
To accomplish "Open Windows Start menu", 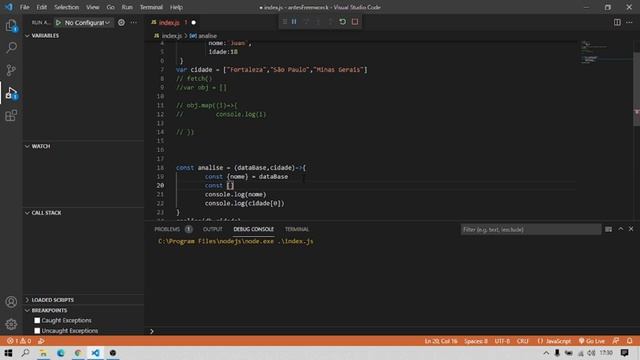I will [8, 353].
